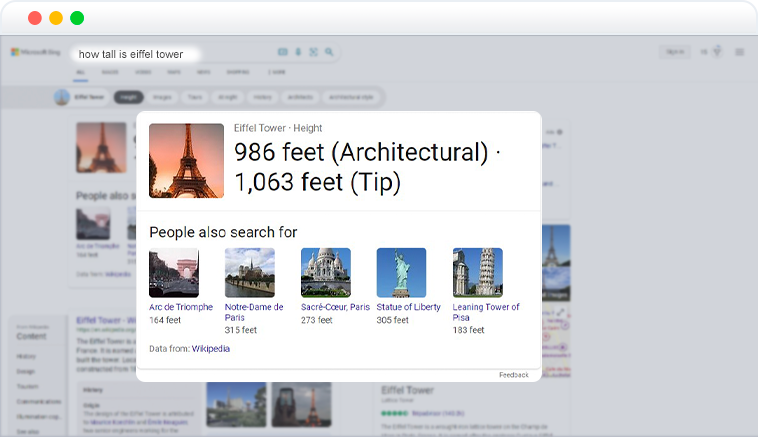758x437 pixels.
Task: Select the Architectural style filter chip
Action: pyautogui.click(x=351, y=97)
